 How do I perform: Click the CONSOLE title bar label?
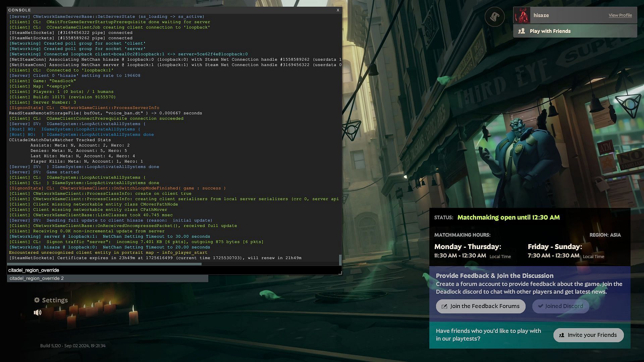pos(19,10)
